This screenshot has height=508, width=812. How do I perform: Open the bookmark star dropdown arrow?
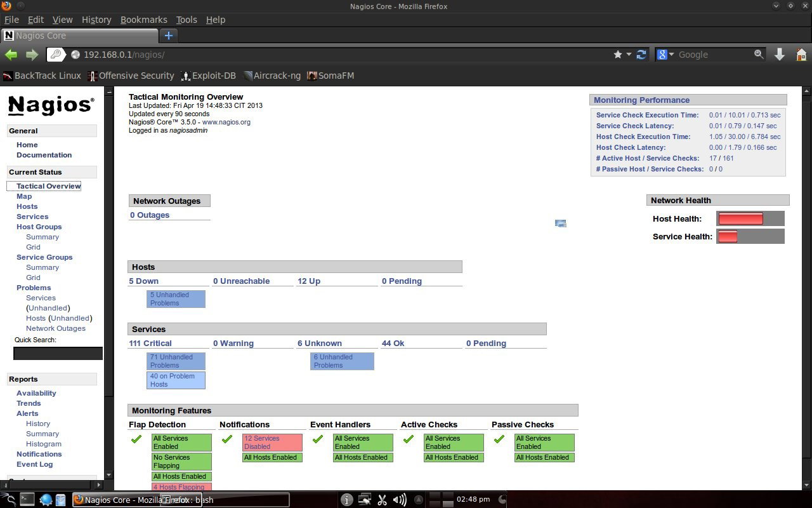[x=629, y=55]
